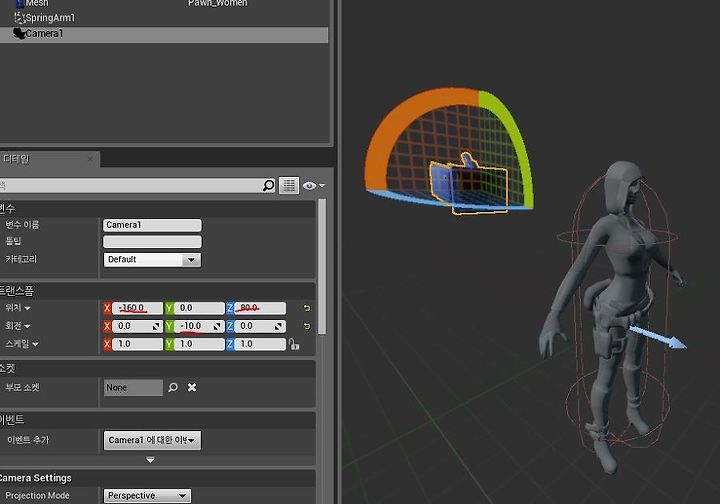Viewport: 720px width, 504px height.
Task: Click the empty tooltip (툴팁) field
Action: [152, 241]
